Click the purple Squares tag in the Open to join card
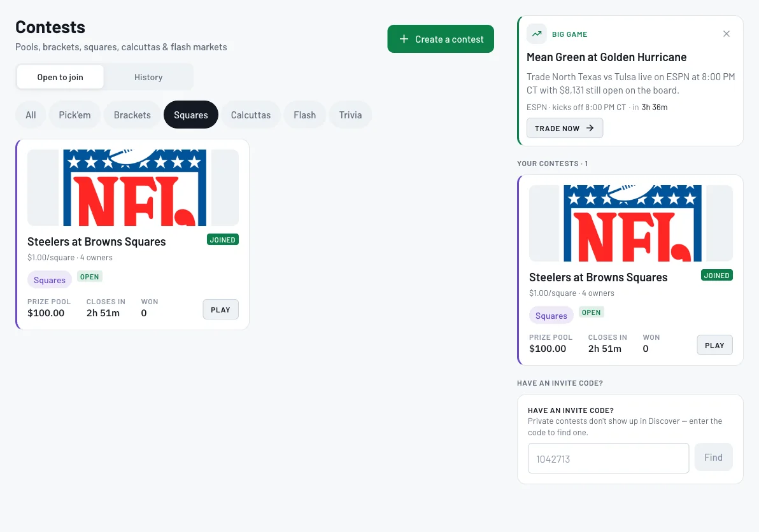Image resolution: width=759 pixels, height=532 pixels. [x=50, y=280]
